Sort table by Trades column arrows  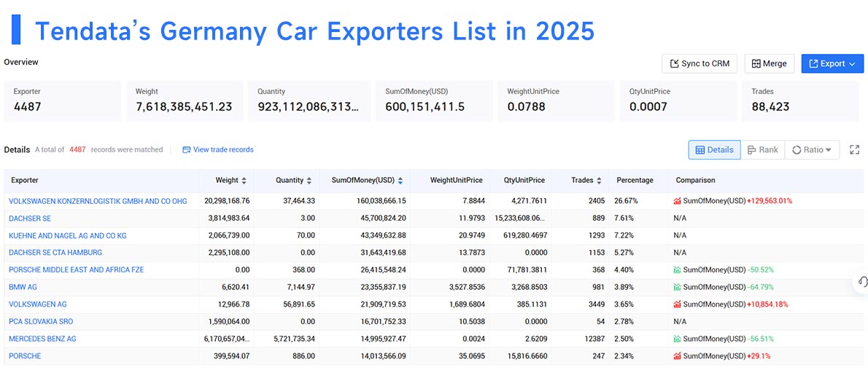(x=599, y=180)
